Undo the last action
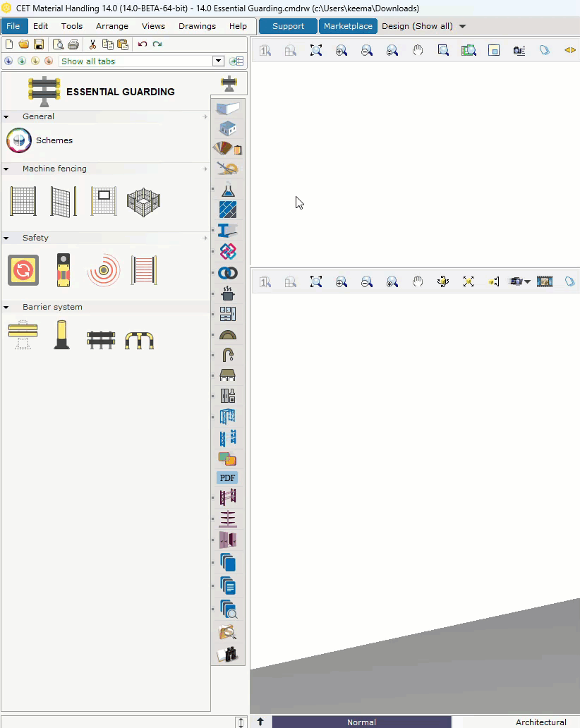Screen dimensions: 580x728 (142, 44)
